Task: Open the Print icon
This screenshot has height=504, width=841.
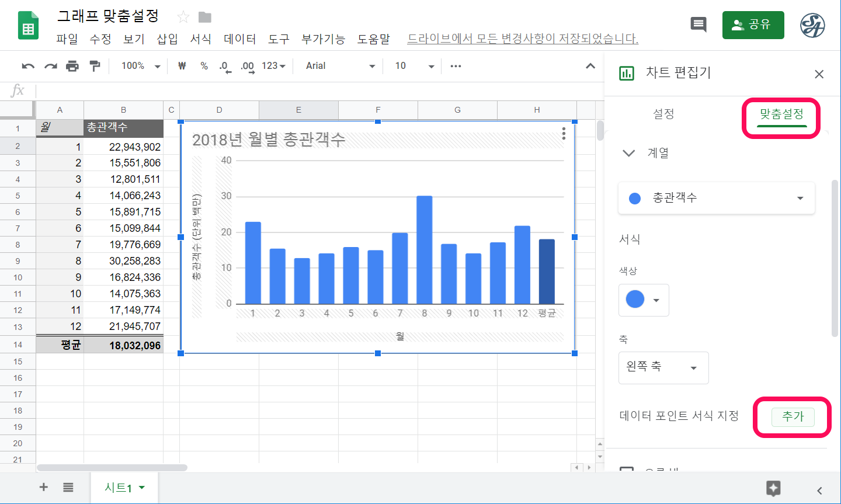Action: [x=72, y=66]
